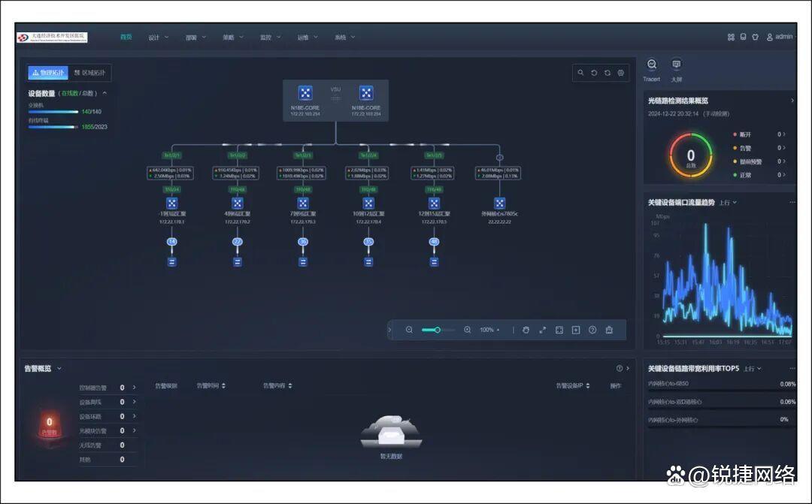This screenshot has height=504, width=812.
Task: Open the 上行 dropdown in port traffic trend
Action: (x=728, y=203)
